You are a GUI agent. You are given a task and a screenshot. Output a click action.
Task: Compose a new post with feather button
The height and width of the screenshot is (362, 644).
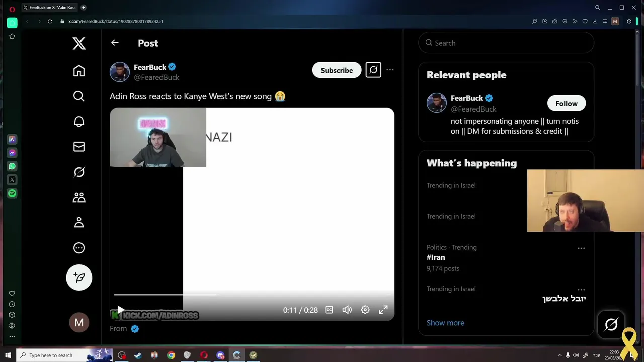click(x=79, y=278)
